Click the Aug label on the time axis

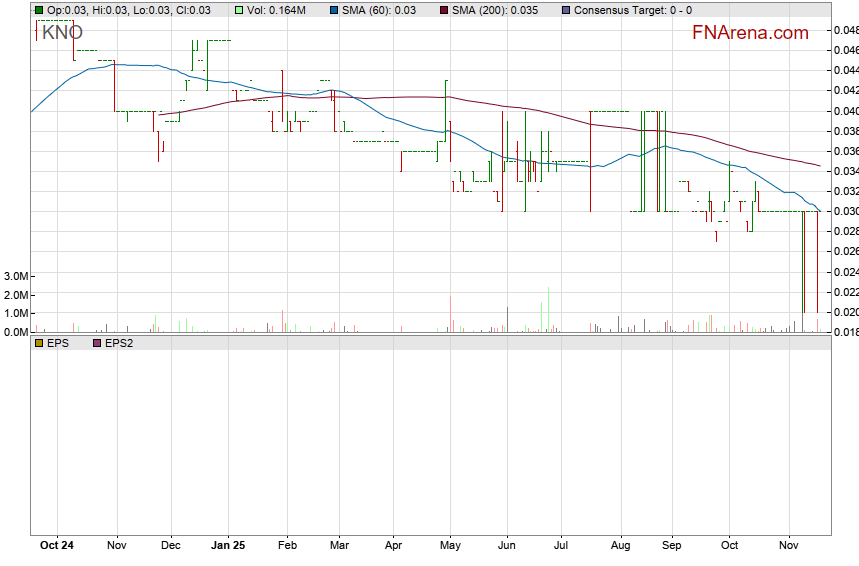coord(620,546)
